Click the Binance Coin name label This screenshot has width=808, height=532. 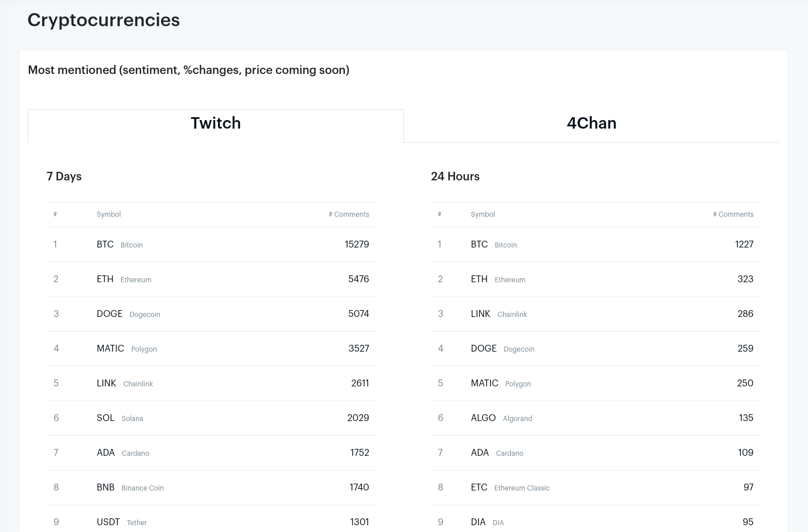pyautogui.click(x=143, y=488)
